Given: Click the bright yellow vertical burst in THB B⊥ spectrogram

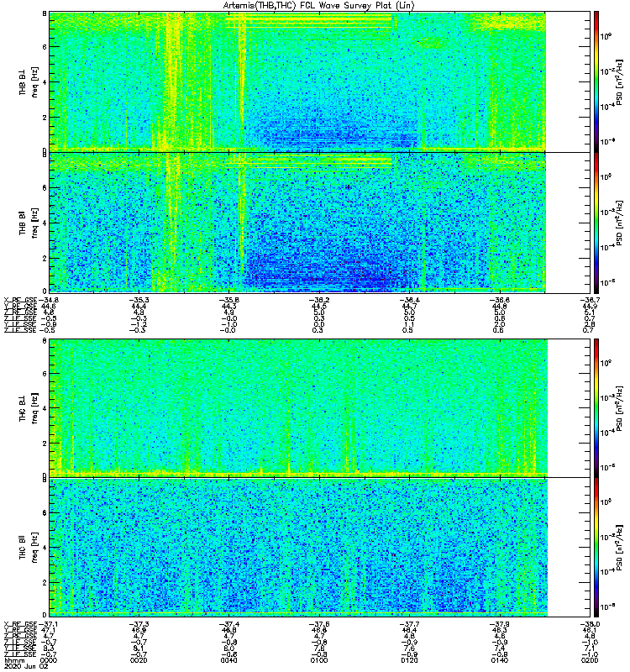Looking at the screenshot, I should click(174, 81).
